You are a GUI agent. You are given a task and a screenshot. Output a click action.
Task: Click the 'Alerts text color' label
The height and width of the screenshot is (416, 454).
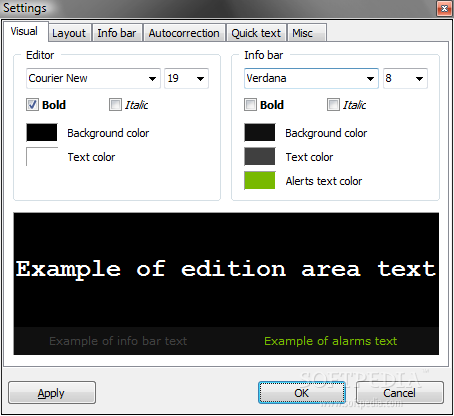point(324,181)
